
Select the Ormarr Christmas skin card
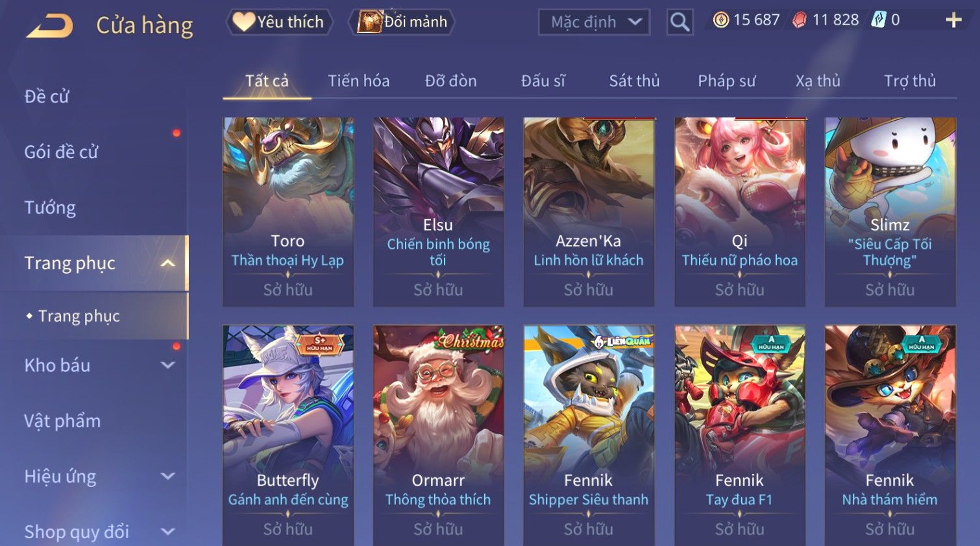click(438, 435)
